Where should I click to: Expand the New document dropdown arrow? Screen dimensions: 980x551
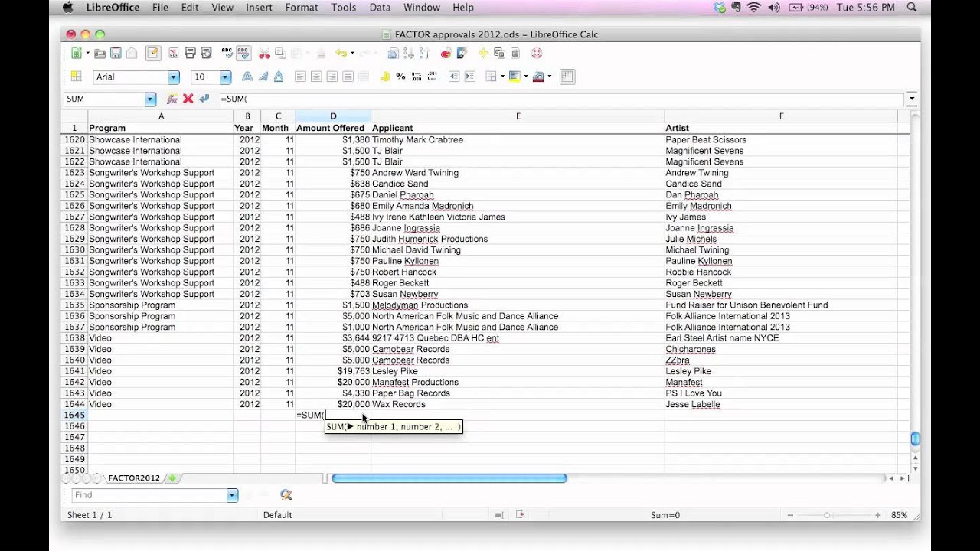click(x=87, y=54)
